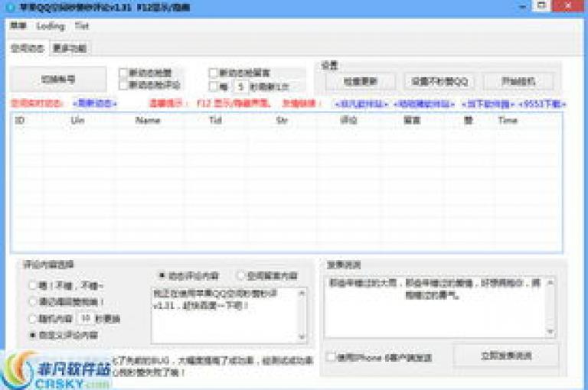Tick the refresh every 5 seconds checkbox
588x390 pixels.
tap(214, 86)
